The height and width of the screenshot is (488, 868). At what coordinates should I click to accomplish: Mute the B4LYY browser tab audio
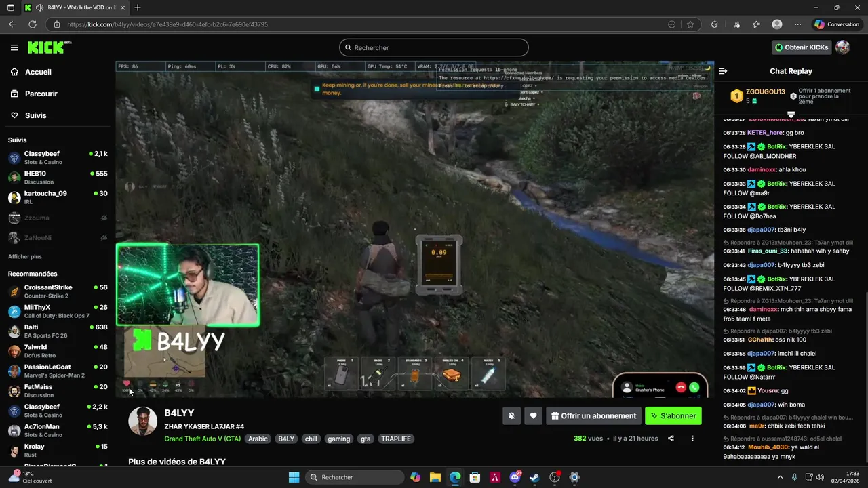[x=39, y=7]
